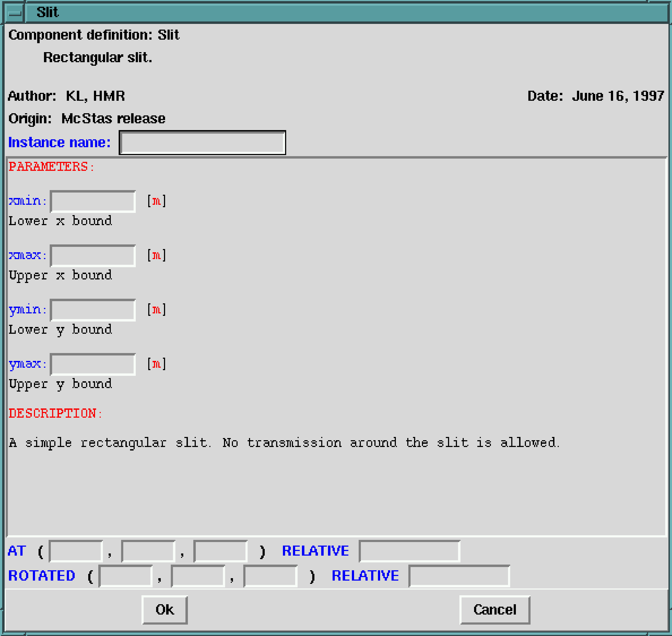The image size is (672, 636).
Task: Select the first ROTATED angle field
Action: click(x=126, y=576)
